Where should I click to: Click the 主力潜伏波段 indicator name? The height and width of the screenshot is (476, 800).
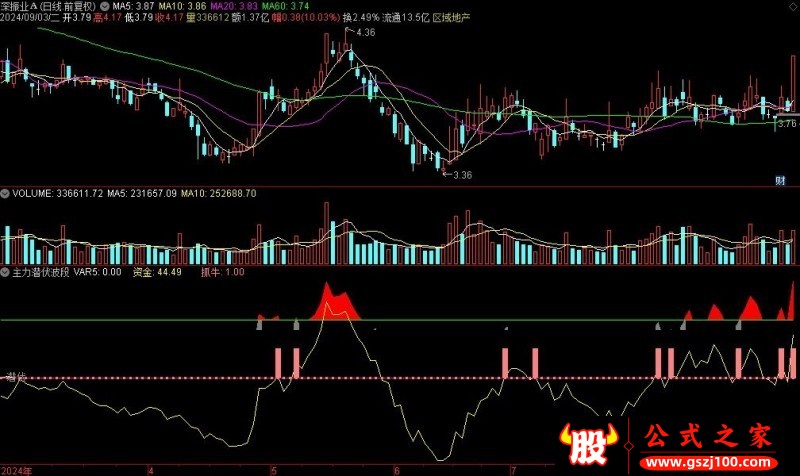41,272
